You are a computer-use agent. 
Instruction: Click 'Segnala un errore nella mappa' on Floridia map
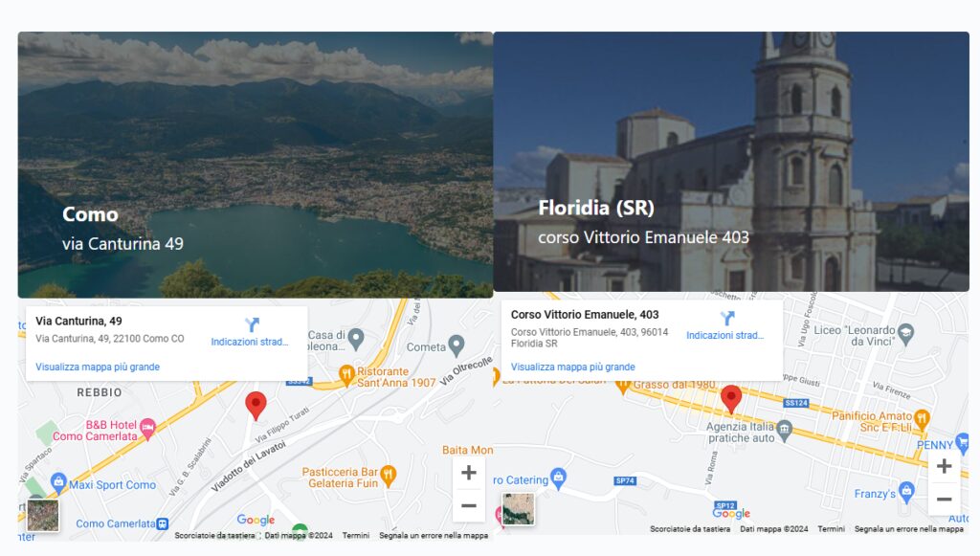click(908, 529)
